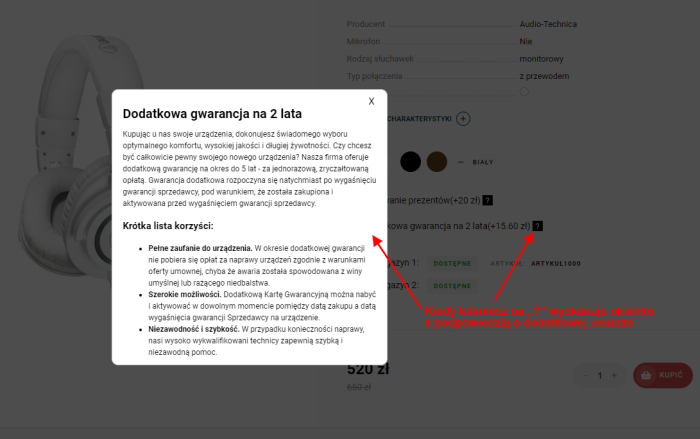Click the DOSTĘPNE badge for warehouse 1

pos(451,262)
